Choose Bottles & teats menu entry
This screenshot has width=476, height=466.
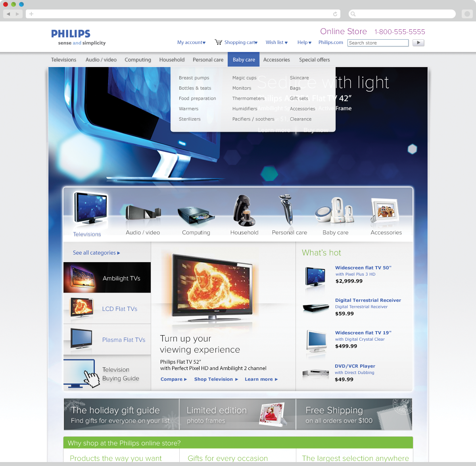coord(195,88)
